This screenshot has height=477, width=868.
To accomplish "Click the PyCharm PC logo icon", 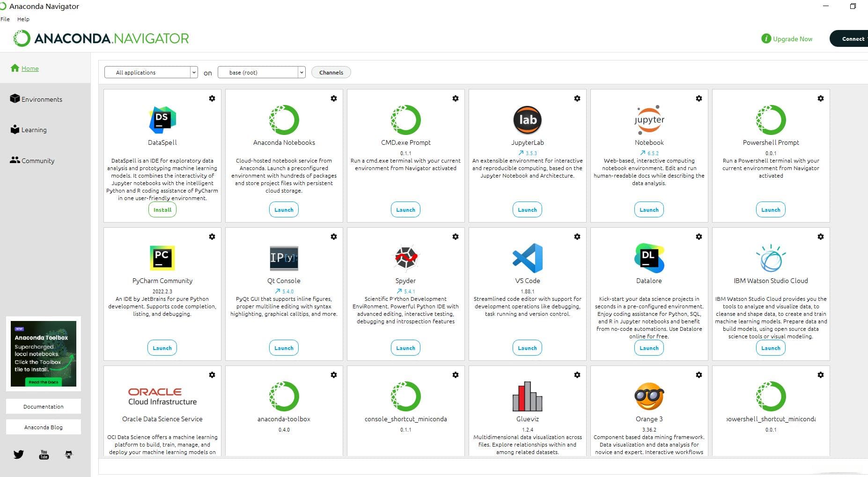I will point(162,258).
